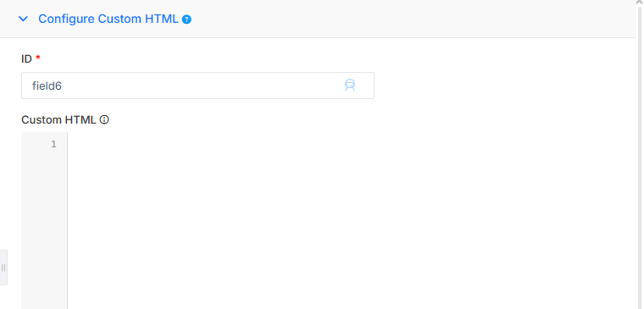Viewport: 644px width, 309px height.
Task: Click the gray section header bar background
Action: (x=411, y=19)
